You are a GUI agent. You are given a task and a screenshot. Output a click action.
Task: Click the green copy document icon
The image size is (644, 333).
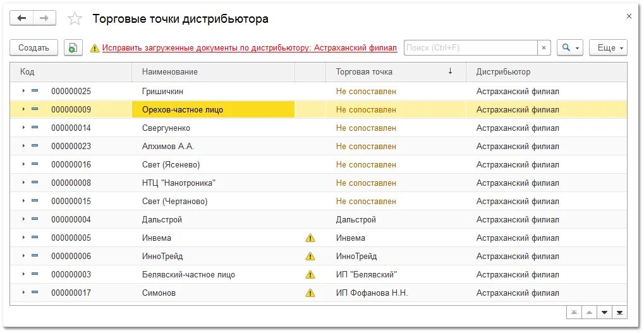(73, 48)
